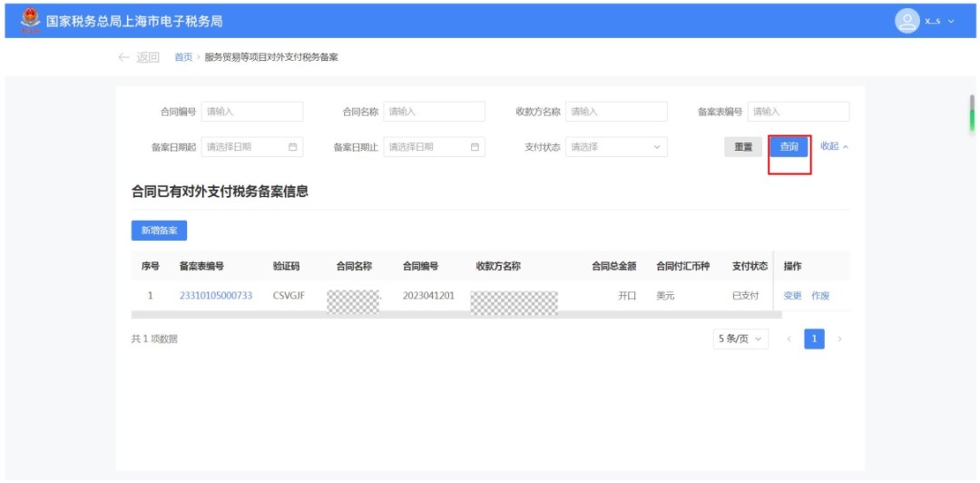The width and height of the screenshot is (980, 483).
Task: Open the 备案日期止 date picker
Action: coord(435,147)
